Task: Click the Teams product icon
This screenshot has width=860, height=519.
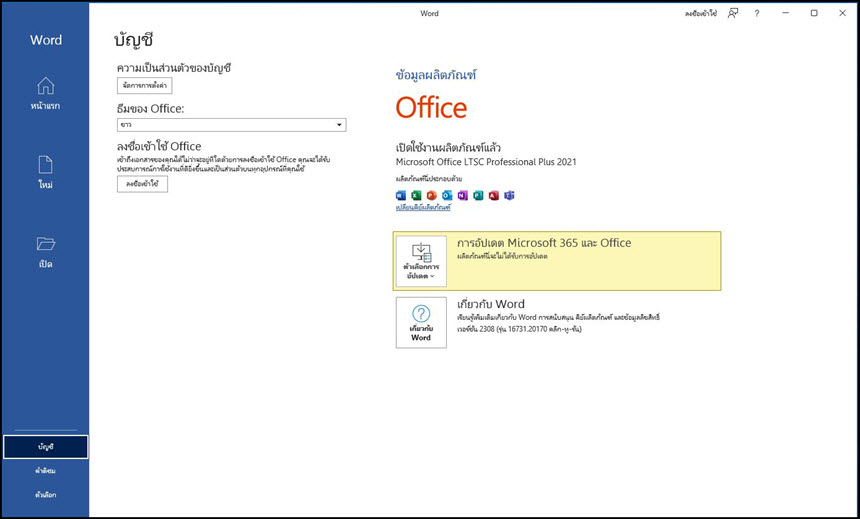Action: tap(509, 195)
